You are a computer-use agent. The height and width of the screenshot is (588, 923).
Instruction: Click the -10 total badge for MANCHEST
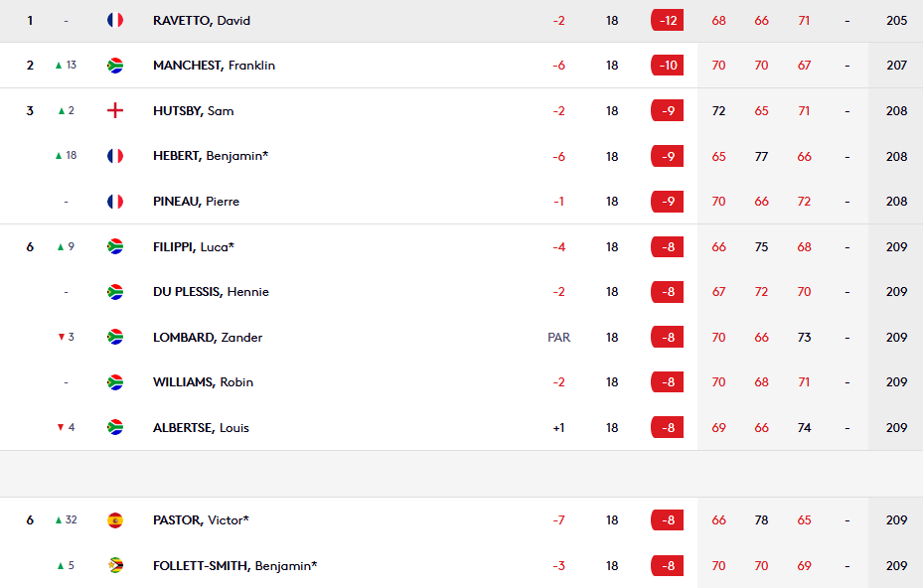point(667,66)
